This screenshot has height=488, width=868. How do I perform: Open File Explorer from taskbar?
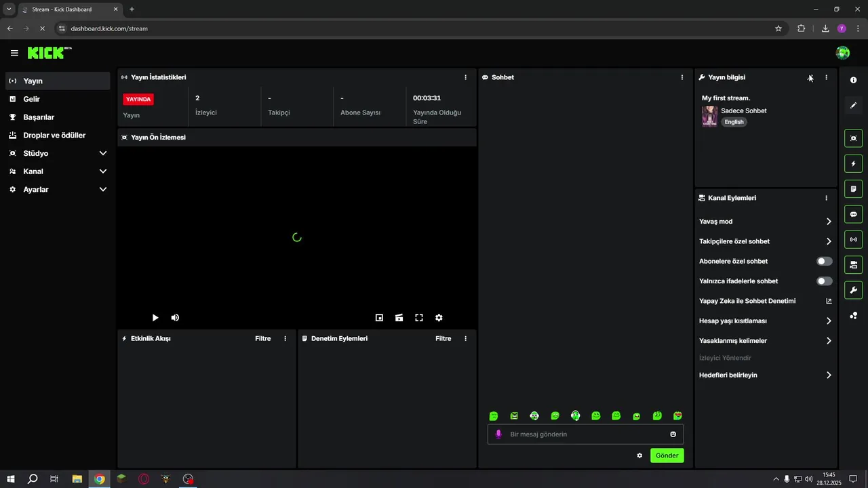tap(77, 479)
